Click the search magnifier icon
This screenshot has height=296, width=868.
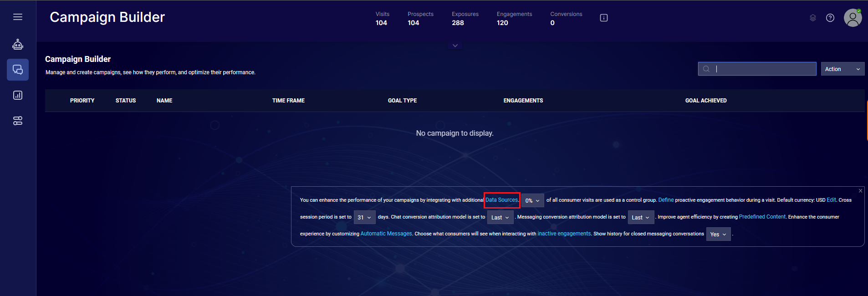(706, 69)
